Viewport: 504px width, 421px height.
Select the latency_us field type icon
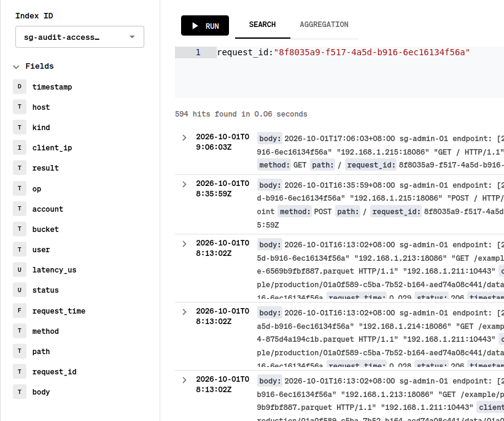pos(20,269)
